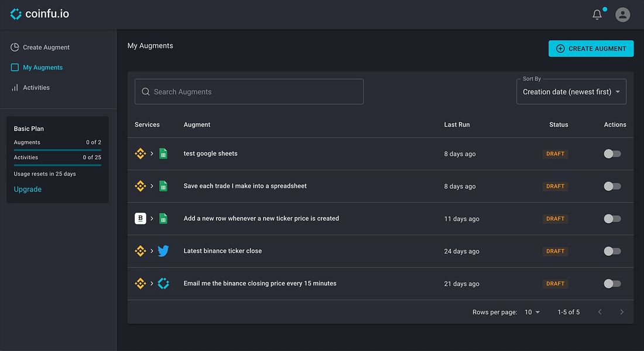
Task: Switch on Add a new row augment
Action: click(x=612, y=218)
